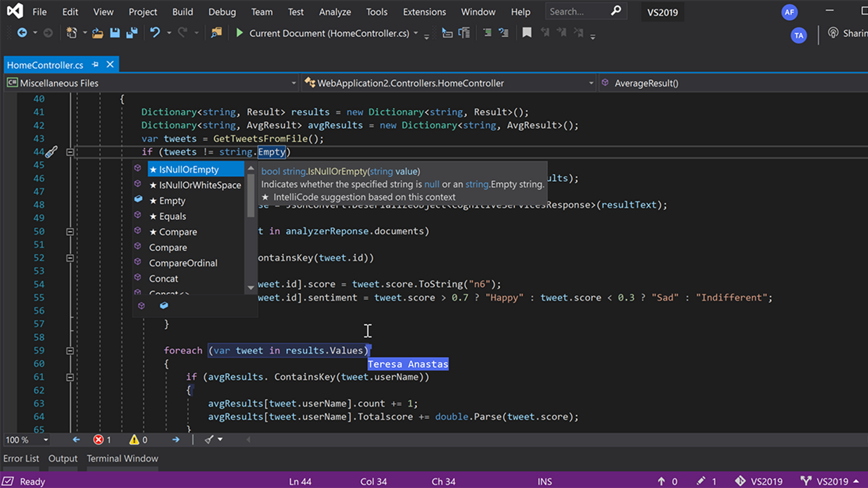This screenshot has width=868, height=488.
Task: Toggle the properties filter in IntelliSense footer
Action: pyautogui.click(x=164, y=306)
